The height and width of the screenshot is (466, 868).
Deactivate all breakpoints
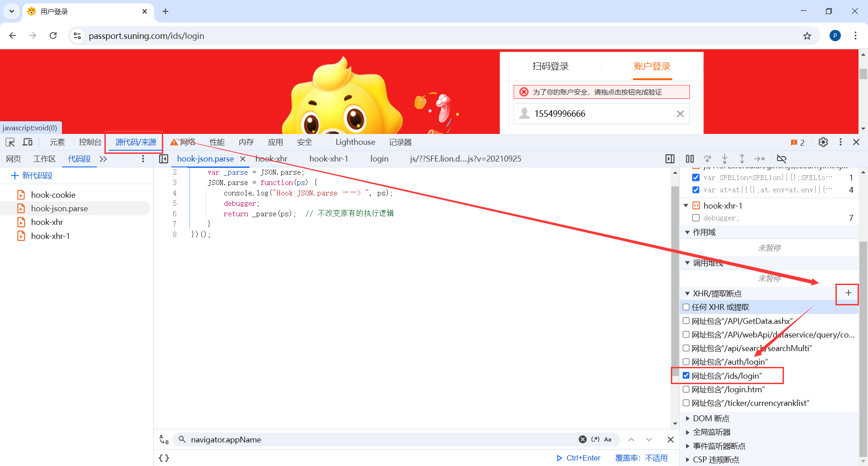coord(782,159)
